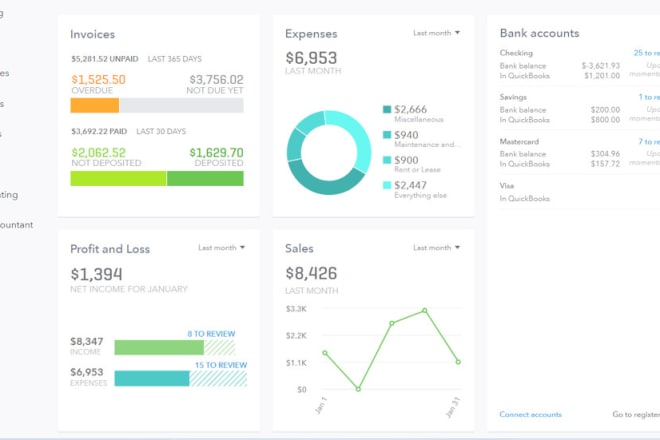Click the $1,394 net income value
660x440 pixels.
pyautogui.click(x=96, y=274)
